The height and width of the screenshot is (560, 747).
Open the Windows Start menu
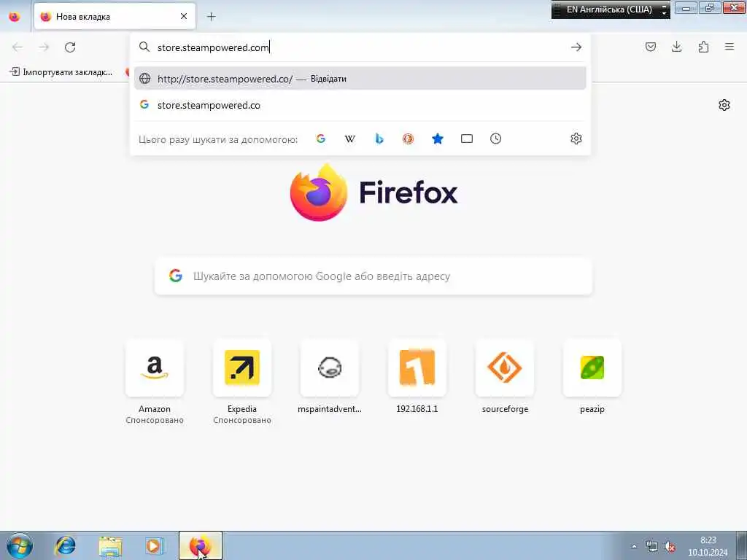20,545
